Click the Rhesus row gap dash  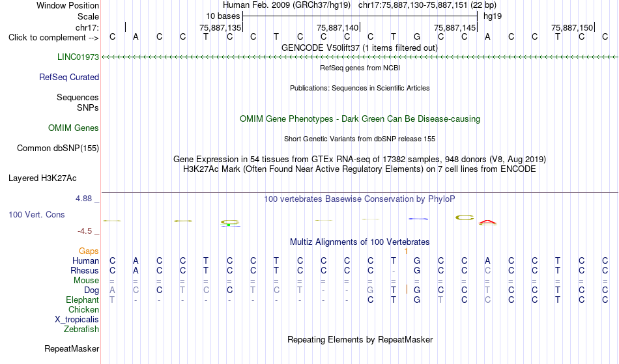[393, 271]
